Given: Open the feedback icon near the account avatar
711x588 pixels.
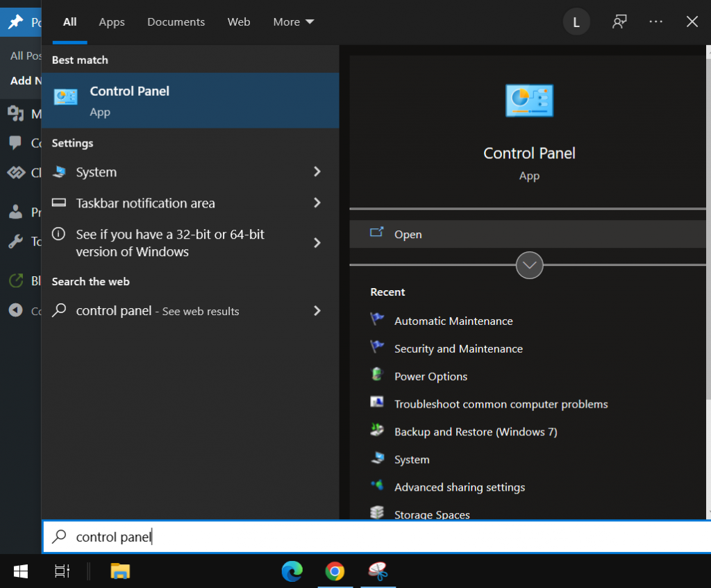Looking at the screenshot, I should coord(619,22).
